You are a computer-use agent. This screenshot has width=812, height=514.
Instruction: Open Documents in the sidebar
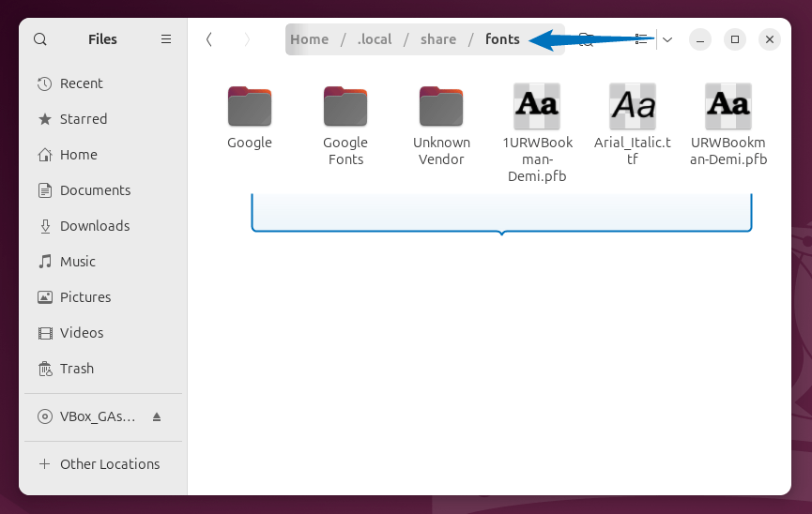click(x=103, y=190)
